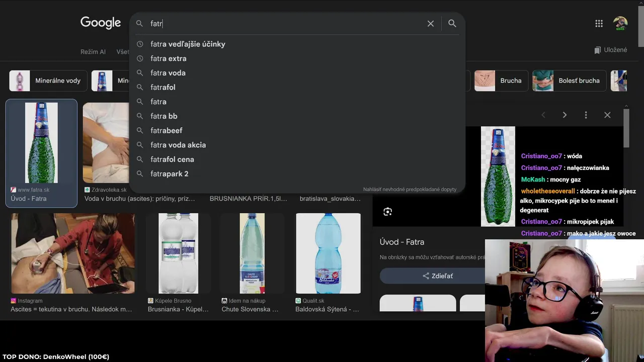Select suggestion fatra vedľajšie účinky
The height and width of the screenshot is (362, 644).
point(297,44)
